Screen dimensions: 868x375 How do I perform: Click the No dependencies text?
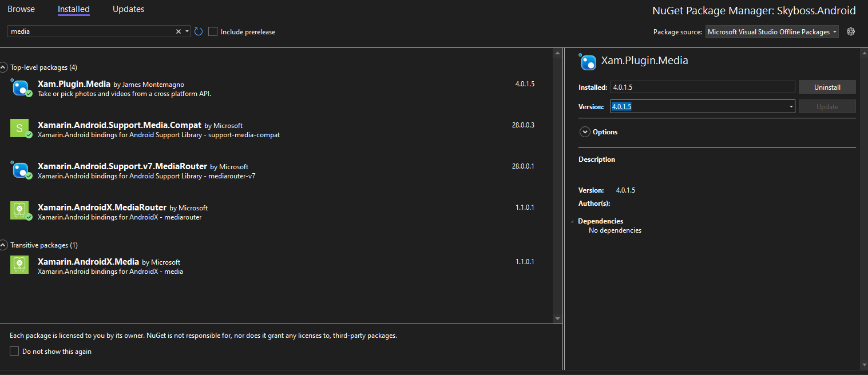(615, 230)
